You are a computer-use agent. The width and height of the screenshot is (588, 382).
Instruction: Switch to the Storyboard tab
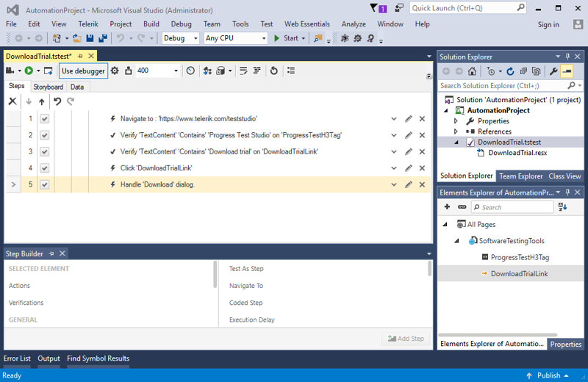tap(49, 87)
